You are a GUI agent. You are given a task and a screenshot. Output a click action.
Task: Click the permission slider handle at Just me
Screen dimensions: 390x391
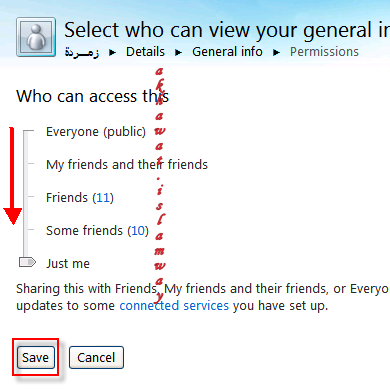click(27, 262)
